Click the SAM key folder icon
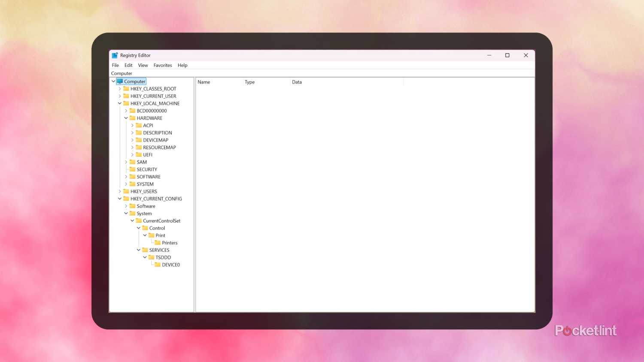644x362 pixels. pos(132,162)
